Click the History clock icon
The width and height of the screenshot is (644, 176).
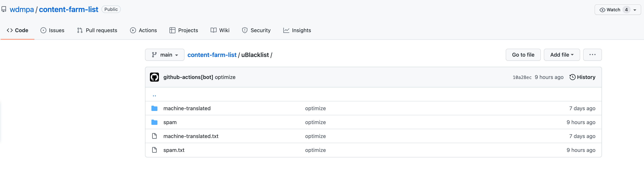coord(572,77)
